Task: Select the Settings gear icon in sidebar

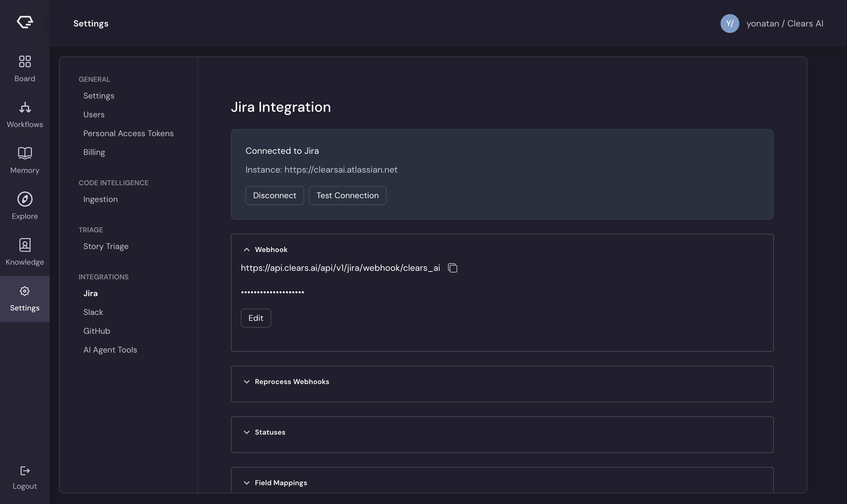Action: coord(25,291)
